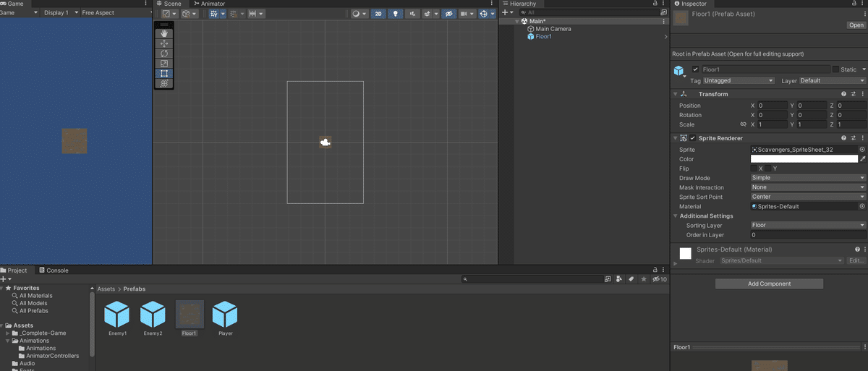Click the Open prefab button
The height and width of the screenshot is (371, 868).
(x=856, y=25)
